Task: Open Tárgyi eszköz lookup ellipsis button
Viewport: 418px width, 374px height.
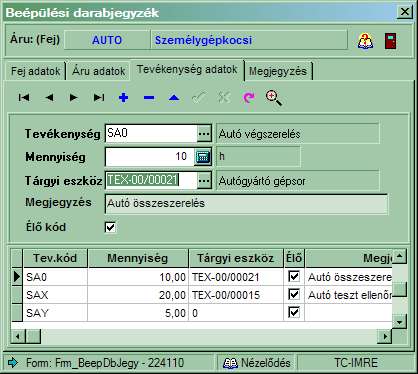Action: pos(204,181)
